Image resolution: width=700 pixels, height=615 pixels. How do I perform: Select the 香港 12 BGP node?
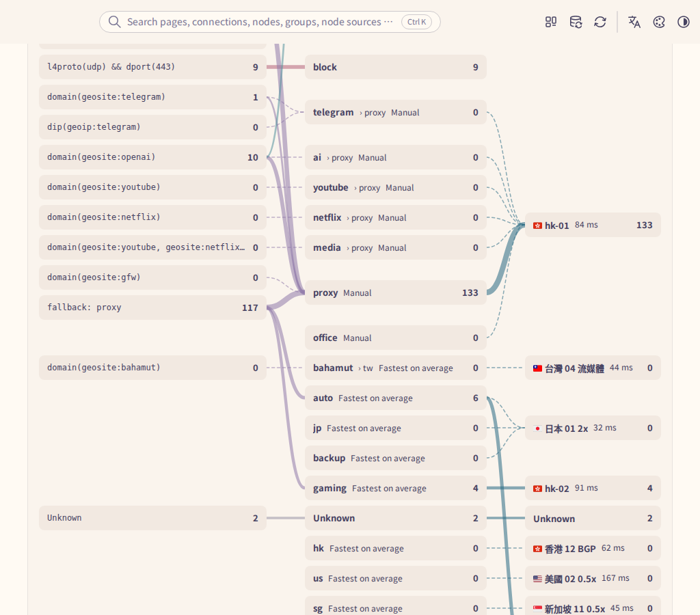(x=593, y=548)
